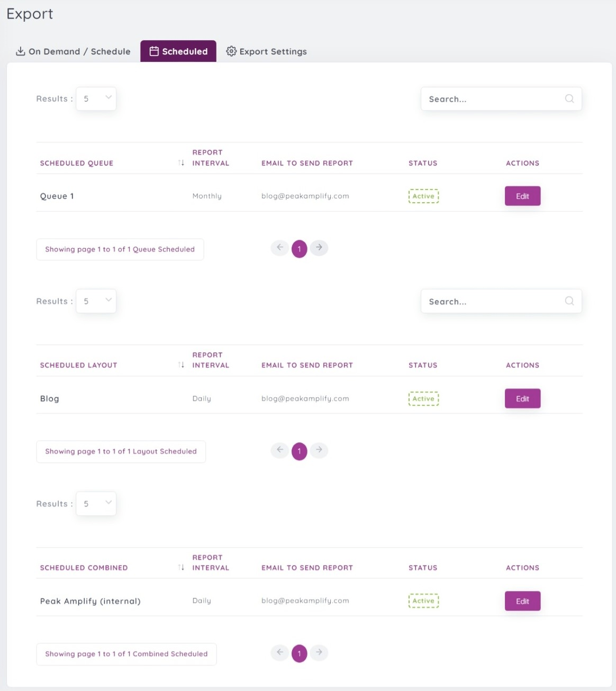
Task: Click the Search field above Scheduled Layout
Action: 492,302
